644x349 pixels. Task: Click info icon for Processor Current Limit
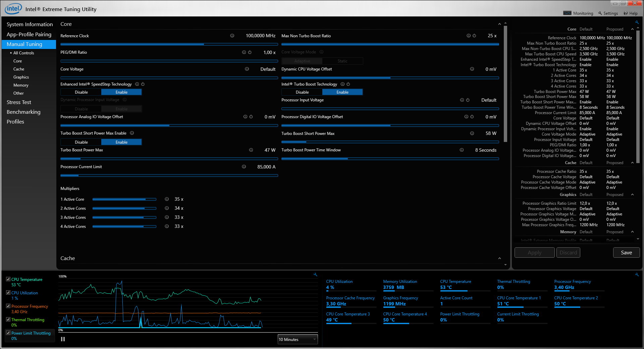tap(244, 167)
